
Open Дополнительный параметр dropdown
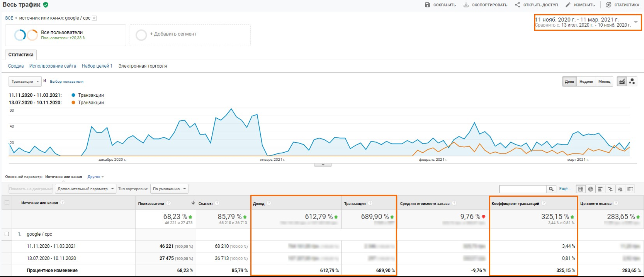(x=86, y=189)
